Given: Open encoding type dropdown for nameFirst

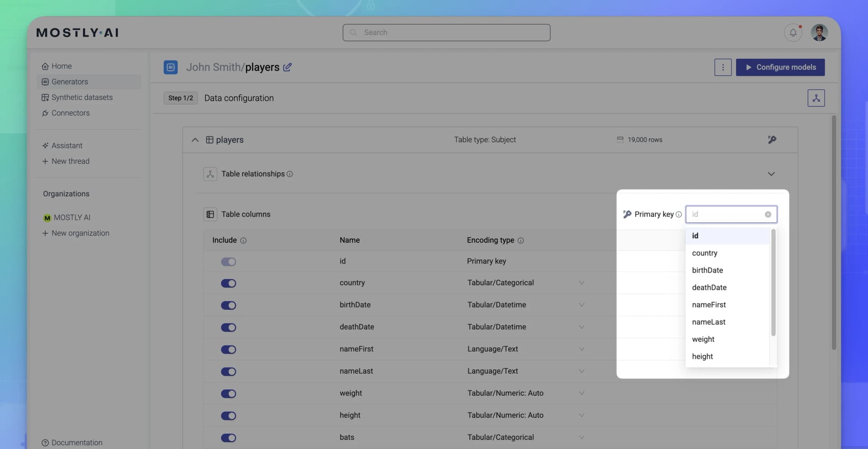Looking at the screenshot, I should 581,349.
